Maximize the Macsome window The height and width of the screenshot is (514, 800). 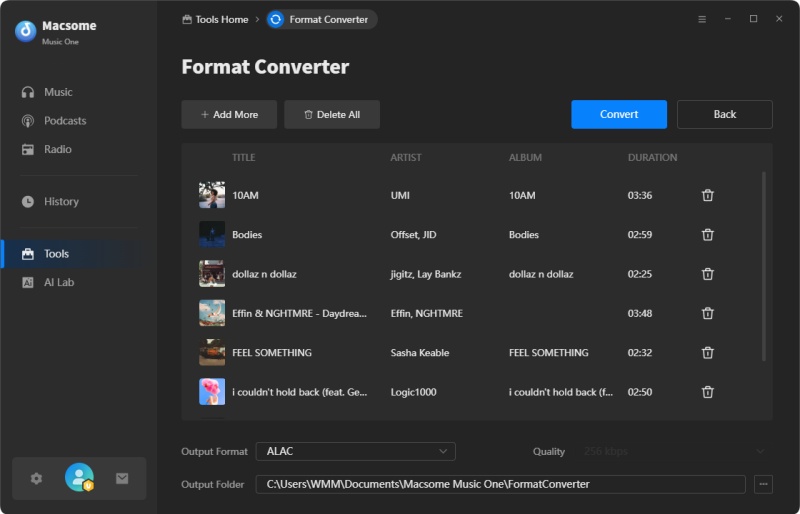point(753,19)
